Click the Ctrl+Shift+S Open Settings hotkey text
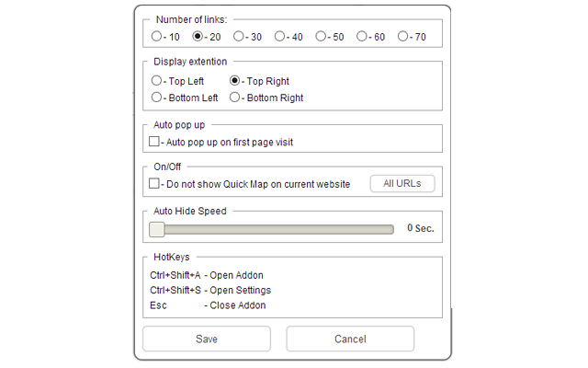Viewport: 588px width, 368px height. pos(210,291)
